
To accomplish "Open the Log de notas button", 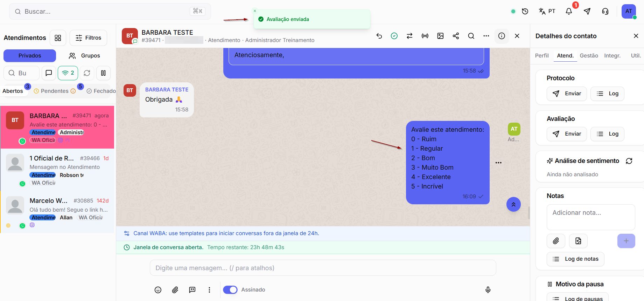I will [575, 259].
